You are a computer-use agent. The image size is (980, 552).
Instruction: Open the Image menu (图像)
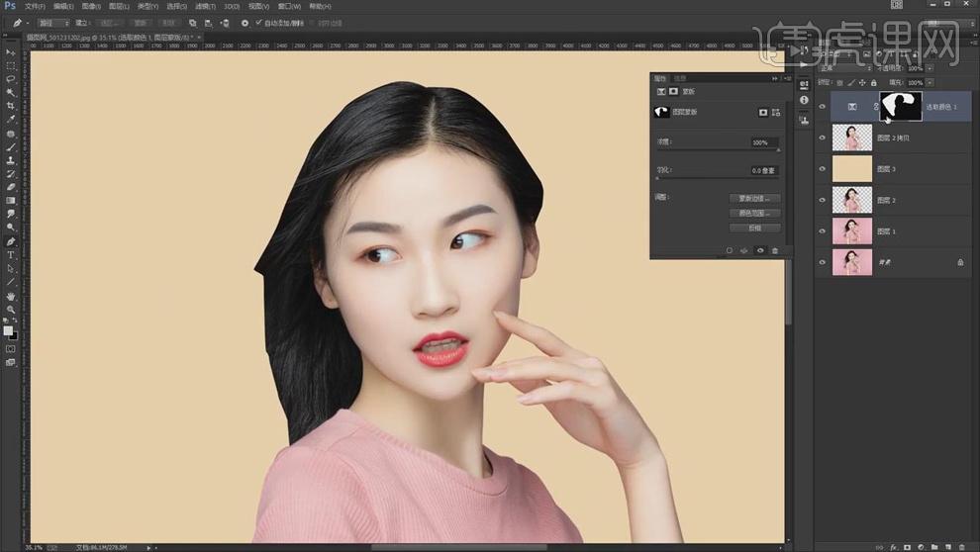click(x=91, y=6)
